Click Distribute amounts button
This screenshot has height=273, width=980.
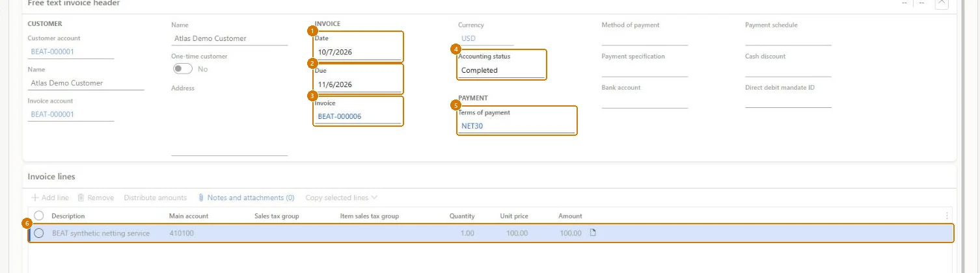pos(156,198)
